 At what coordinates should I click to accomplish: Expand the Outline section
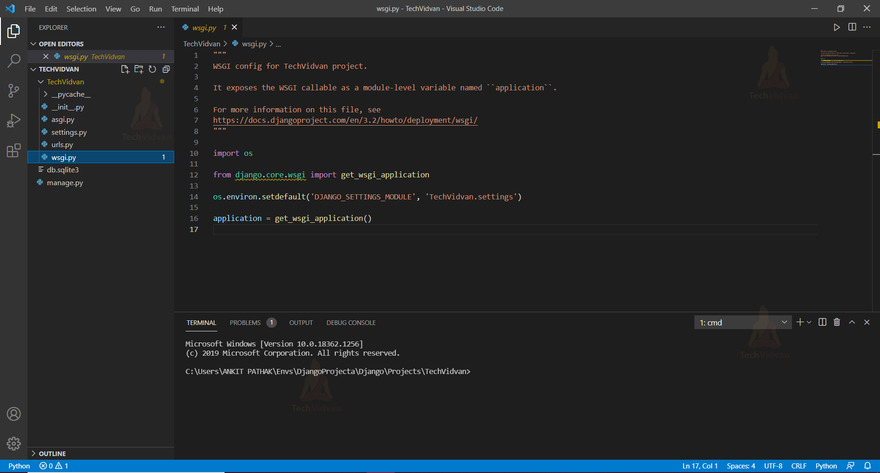pyautogui.click(x=51, y=453)
